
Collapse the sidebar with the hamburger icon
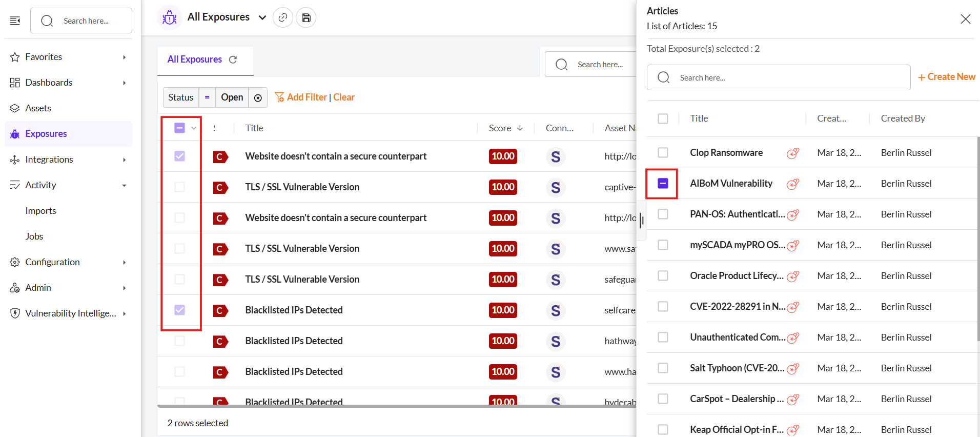click(x=15, y=21)
